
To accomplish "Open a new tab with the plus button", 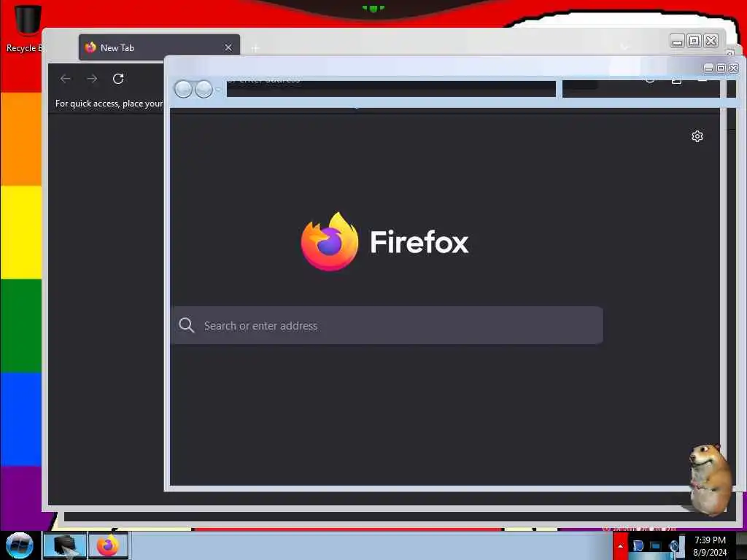I will coord(255,48).
